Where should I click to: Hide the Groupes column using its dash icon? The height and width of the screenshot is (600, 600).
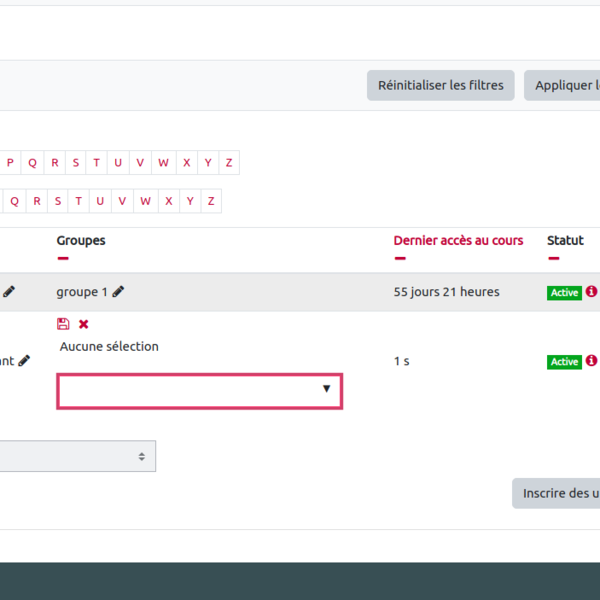tap(63, 258)
